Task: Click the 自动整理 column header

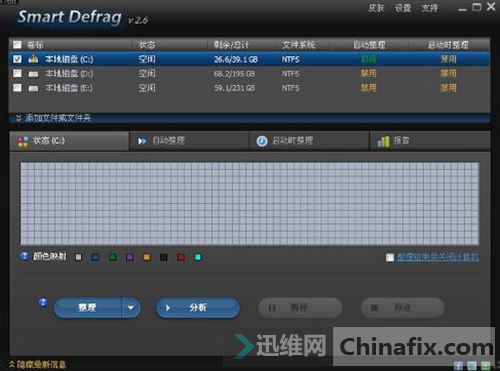Action: [369, 45]
